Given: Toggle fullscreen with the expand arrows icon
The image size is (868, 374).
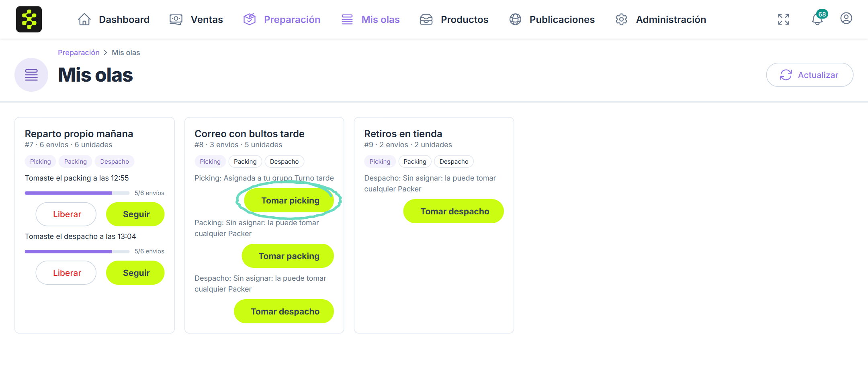Looking at the screenshot, I should pyautogui.click(x=784, y=19).
